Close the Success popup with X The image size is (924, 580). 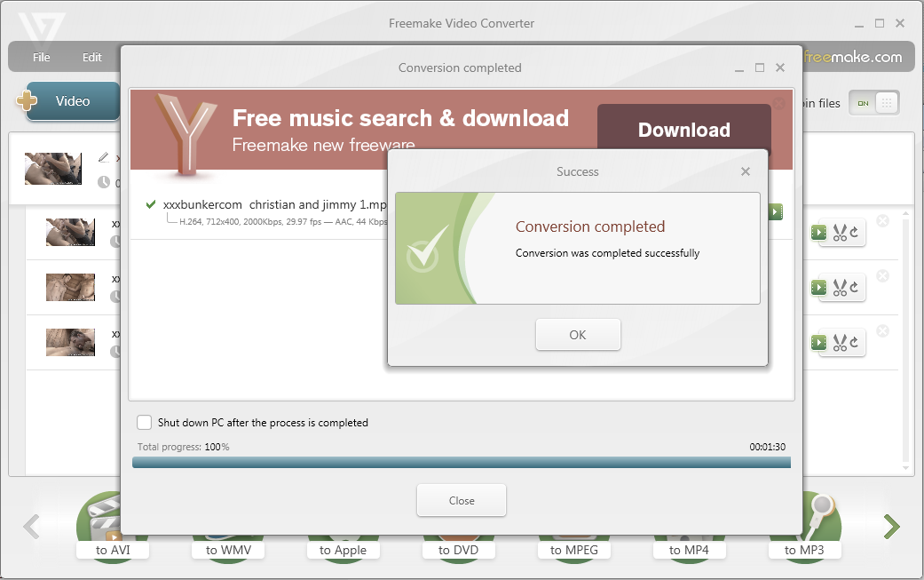(746, 171)
